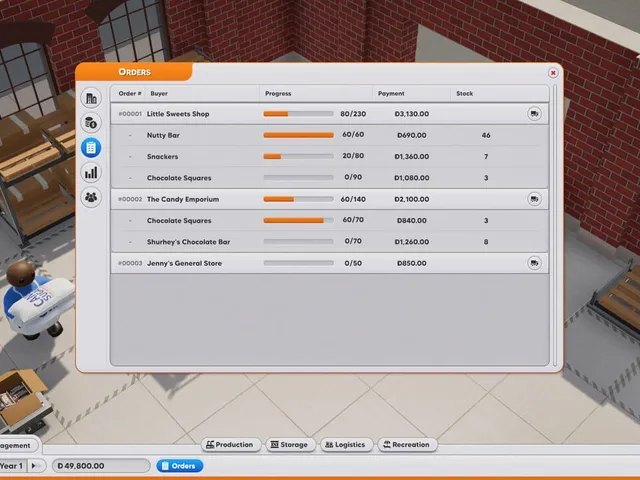Select the Snackers item row

click(330, 156)
